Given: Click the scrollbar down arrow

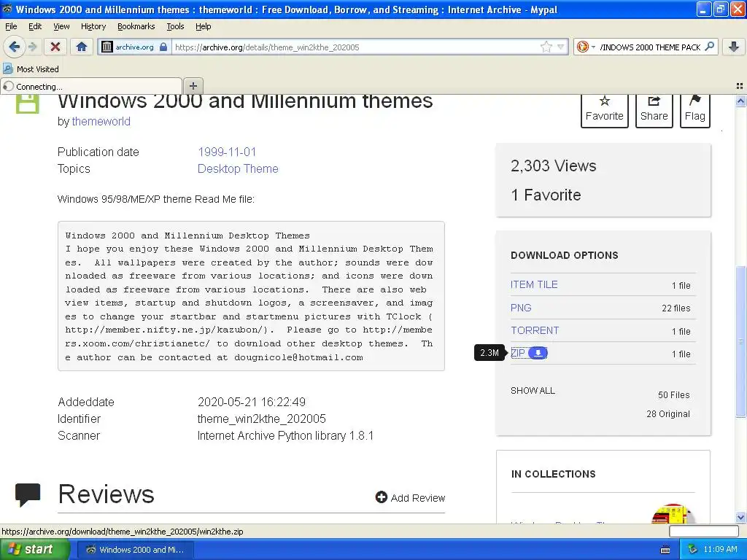Looking at the screenshot, I should click(x=740, y=517).
